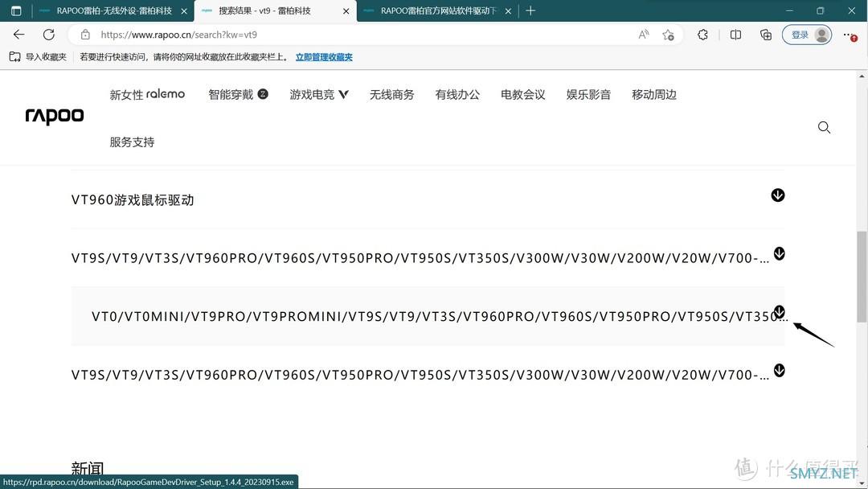Toggle split screen view
The width and height of the screenshot is (868, 489).
coord(735,35)
